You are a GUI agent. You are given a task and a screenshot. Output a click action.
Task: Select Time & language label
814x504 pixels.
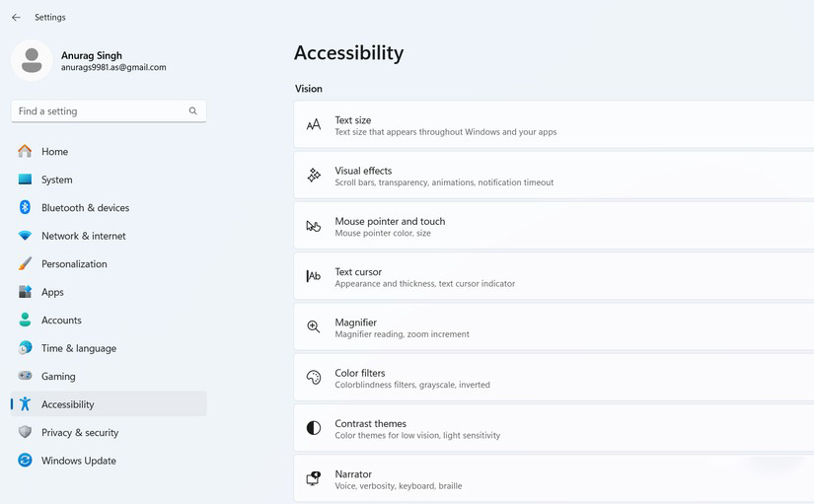coord(79,348)
